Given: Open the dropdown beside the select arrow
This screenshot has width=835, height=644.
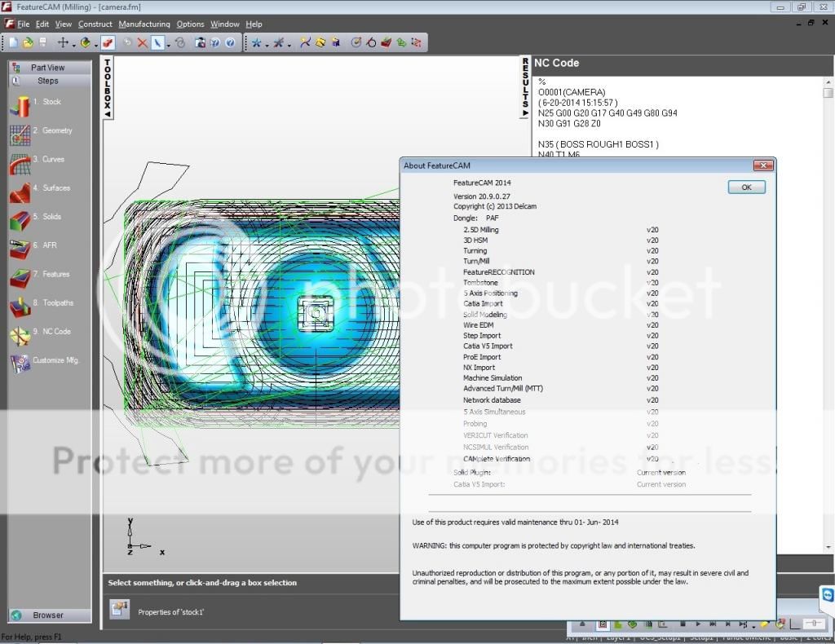Looking at the screenshot, I should (168, 45).
